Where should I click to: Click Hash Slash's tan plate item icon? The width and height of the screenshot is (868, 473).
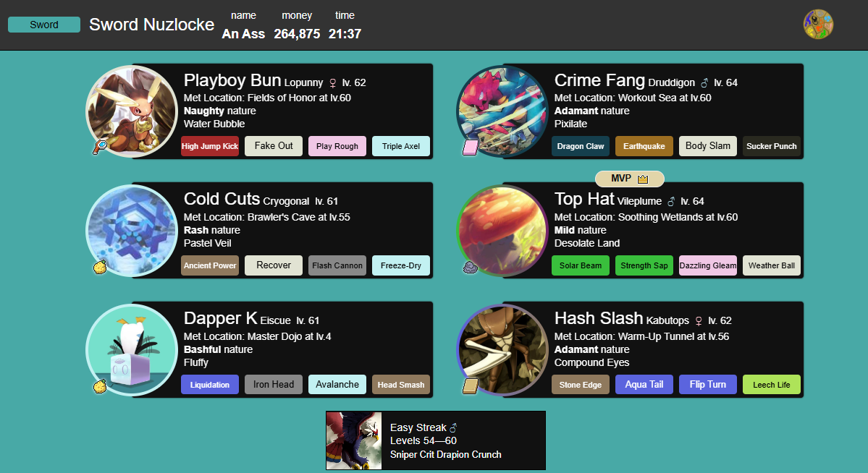click(x=471, y=385)
